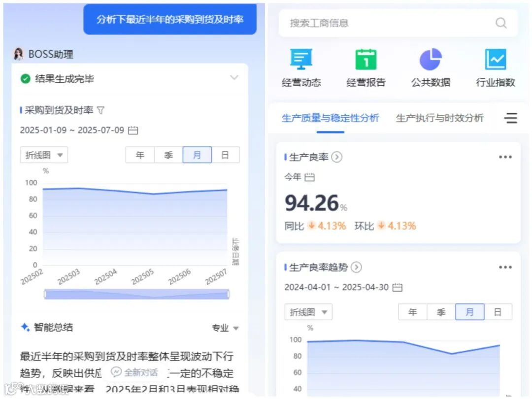Open the 折线图 dropdown in purchase chart
Image resolution: width=532 pixels, height=399 pixels.
[44, 155]
